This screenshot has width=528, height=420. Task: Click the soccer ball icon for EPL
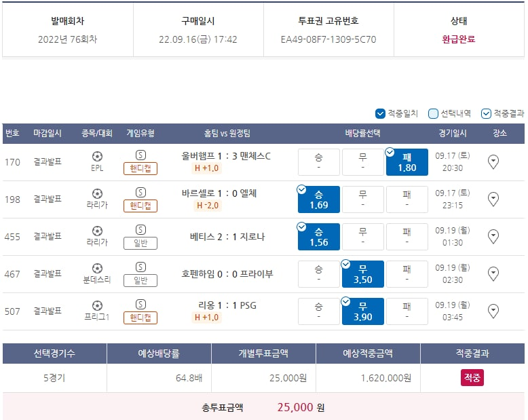(97, 156)
